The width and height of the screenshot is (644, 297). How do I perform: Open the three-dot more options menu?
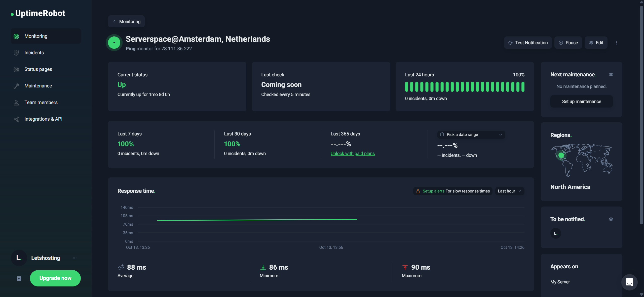pyautogui.click(x=616, y=43)
